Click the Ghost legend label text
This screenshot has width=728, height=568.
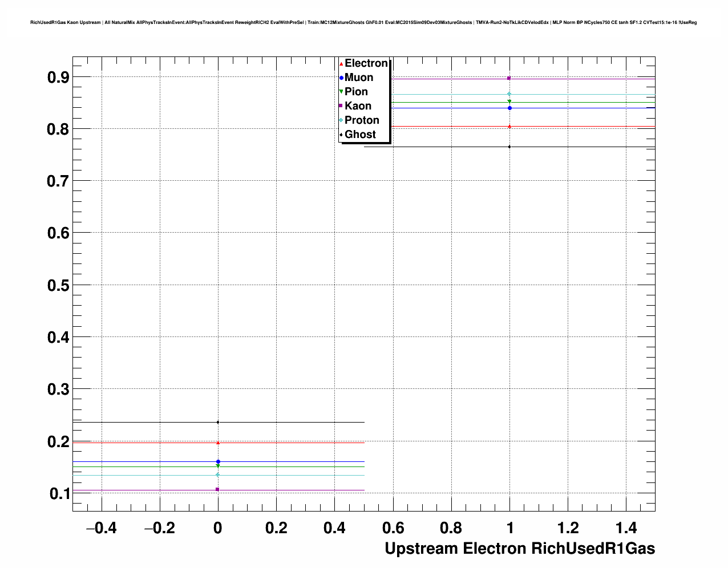pyautogui.click(x=360, y=135)
